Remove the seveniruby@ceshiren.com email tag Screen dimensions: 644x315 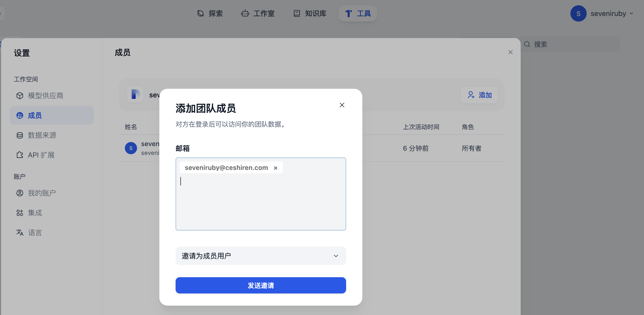tap(276, 168)
